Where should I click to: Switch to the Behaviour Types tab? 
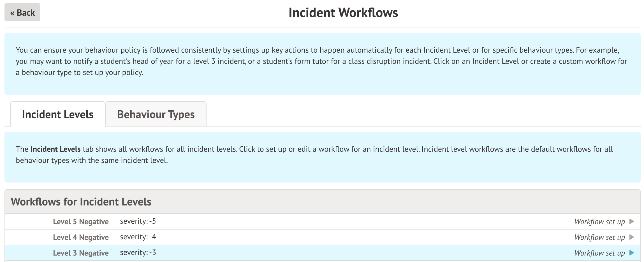(x=156, y=114)
